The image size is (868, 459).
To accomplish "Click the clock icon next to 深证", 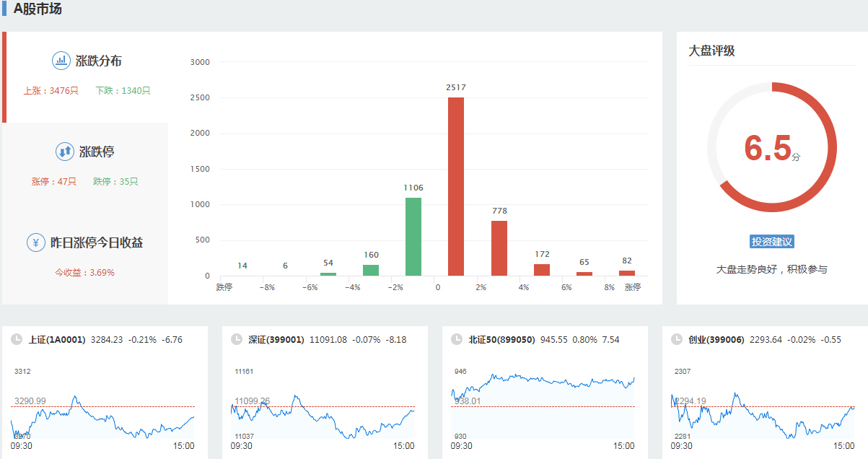I will [236, 339].
